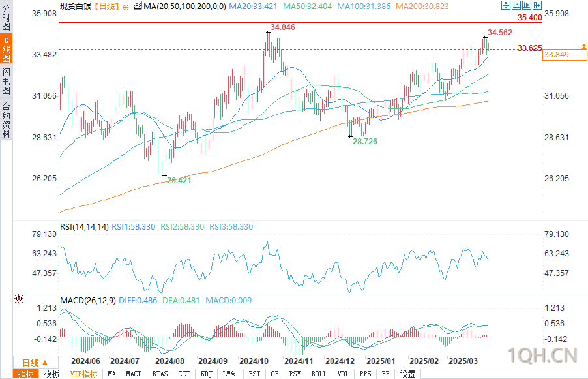
Task: Click the 设置 settings button
Action: tap(407, 374)
